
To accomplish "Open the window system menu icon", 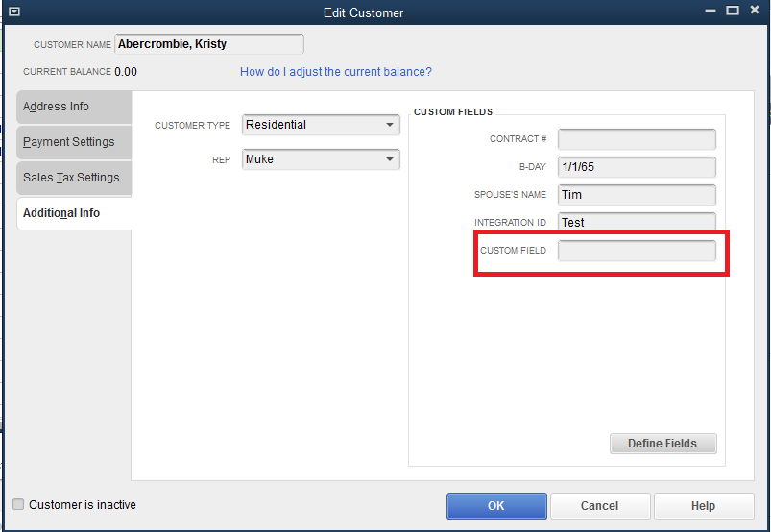I will (14, 12).
